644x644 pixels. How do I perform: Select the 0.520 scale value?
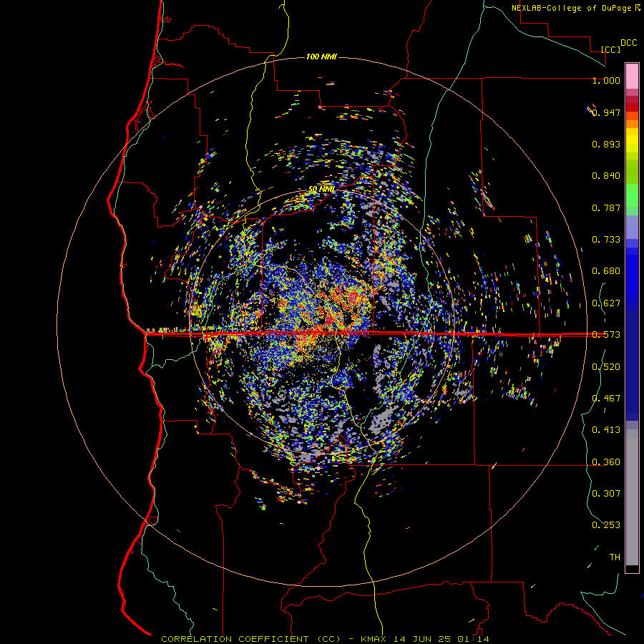[x=606, y=367]
